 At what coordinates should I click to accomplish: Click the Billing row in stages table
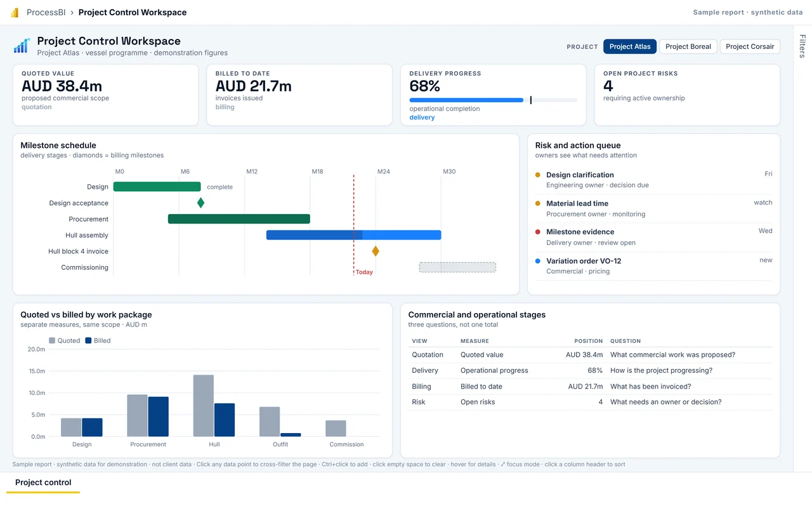click(x=590, y=386)
